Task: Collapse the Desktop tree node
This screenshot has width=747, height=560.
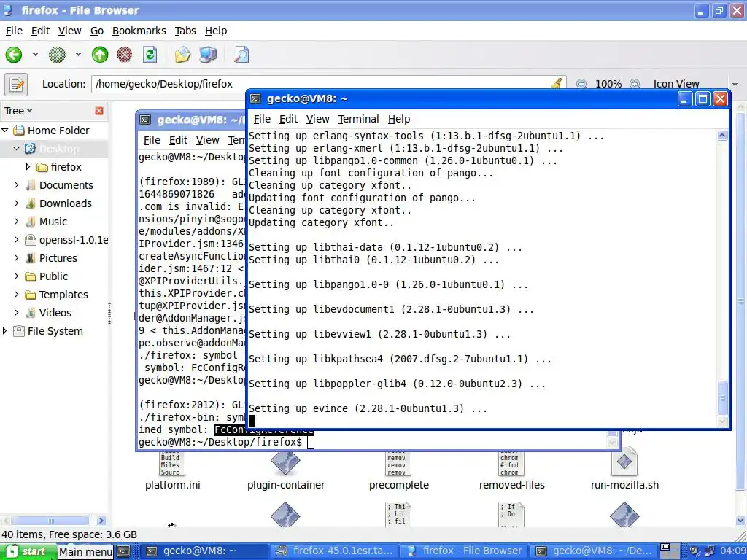Action: [x=16, y=149]
